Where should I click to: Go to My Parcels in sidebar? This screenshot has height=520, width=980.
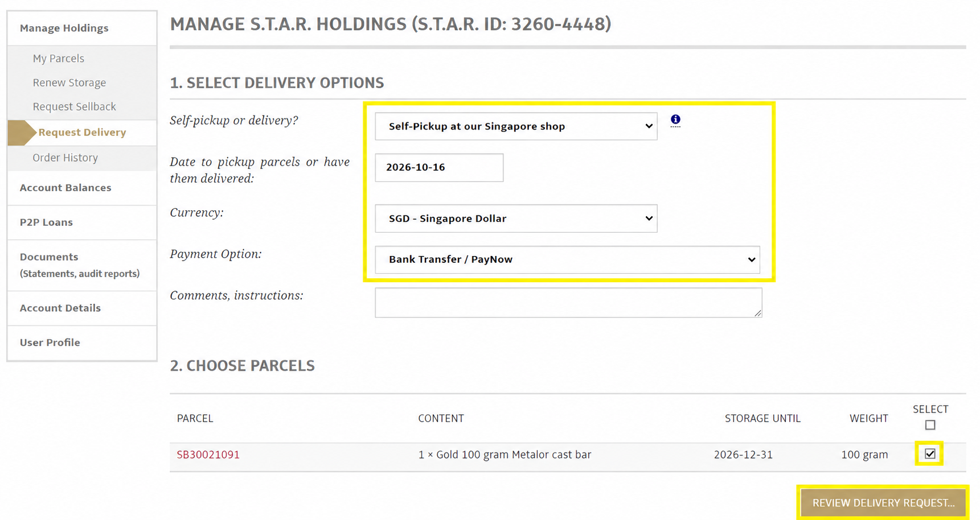pyautogui.click(x=59, y=59)
